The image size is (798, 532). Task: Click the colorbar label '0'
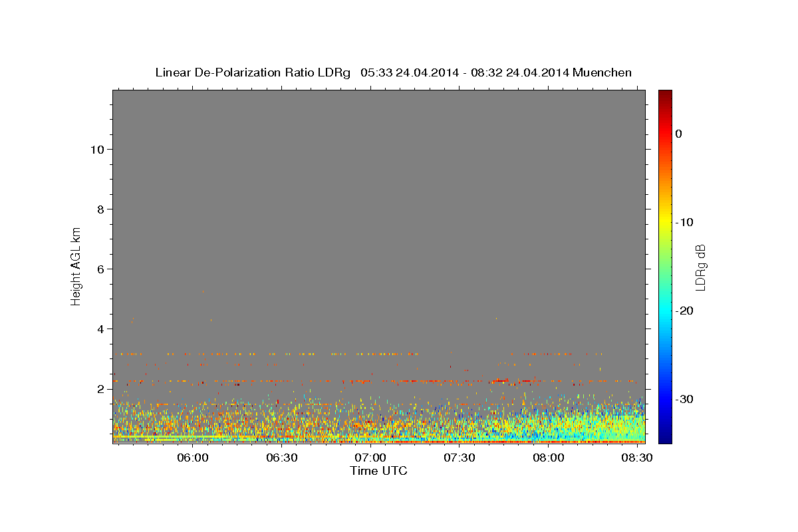[679, 134]
